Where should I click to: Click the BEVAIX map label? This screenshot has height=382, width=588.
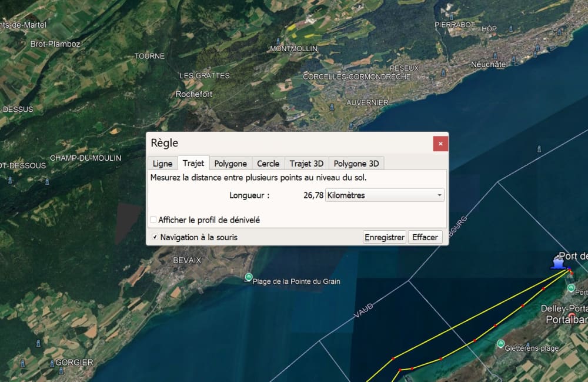(187, 260)
